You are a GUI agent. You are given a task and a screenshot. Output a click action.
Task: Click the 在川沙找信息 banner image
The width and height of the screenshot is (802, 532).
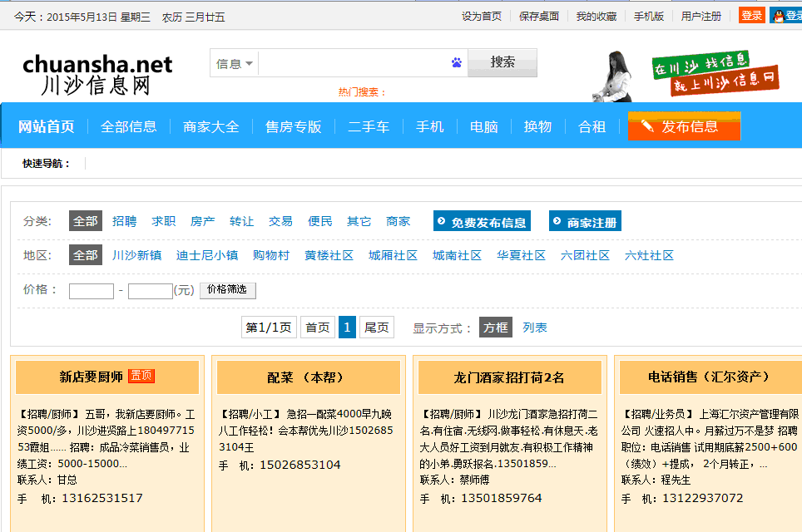coord(715,73)
